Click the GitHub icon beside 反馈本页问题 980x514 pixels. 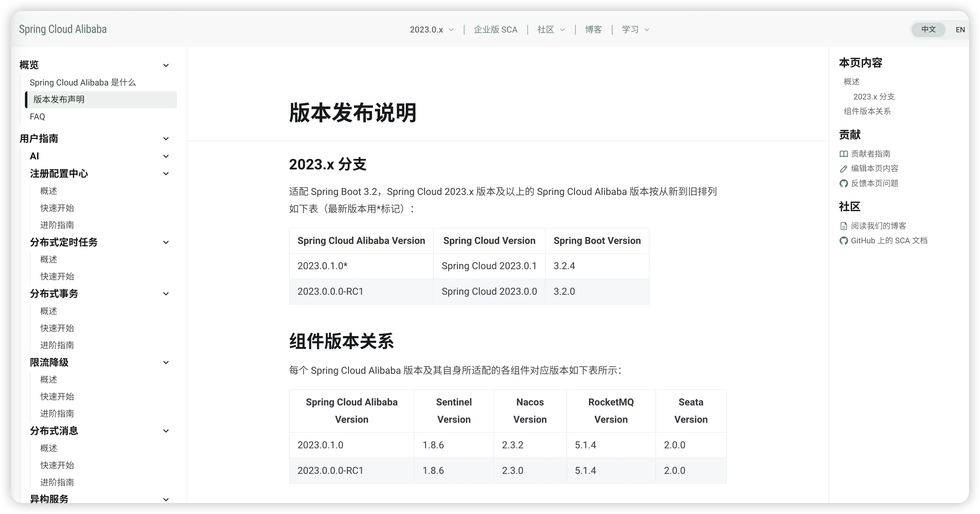click(844, 183)
